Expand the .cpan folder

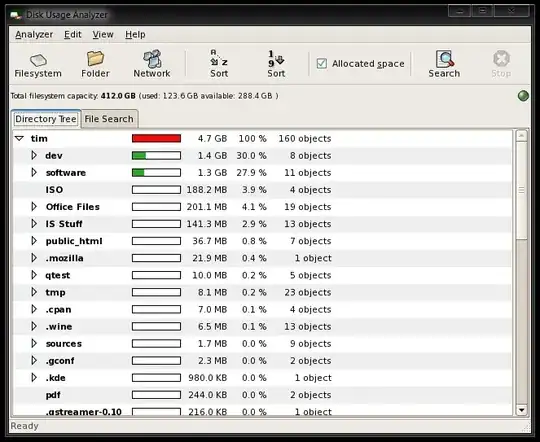click(34, 309)
